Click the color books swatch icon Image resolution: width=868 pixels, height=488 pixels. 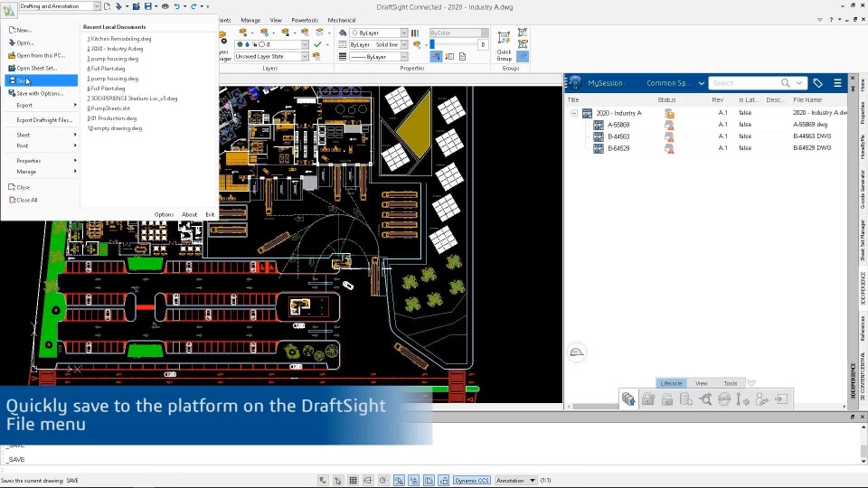pyautogui.click(x=415, y=33)
